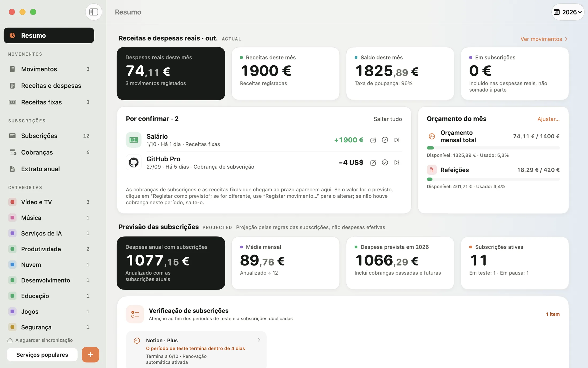Viewport: 588px width, 368px height.
Task: Click the cloud sync status icon
Action: pyautogui.click(x=10, y=340)
